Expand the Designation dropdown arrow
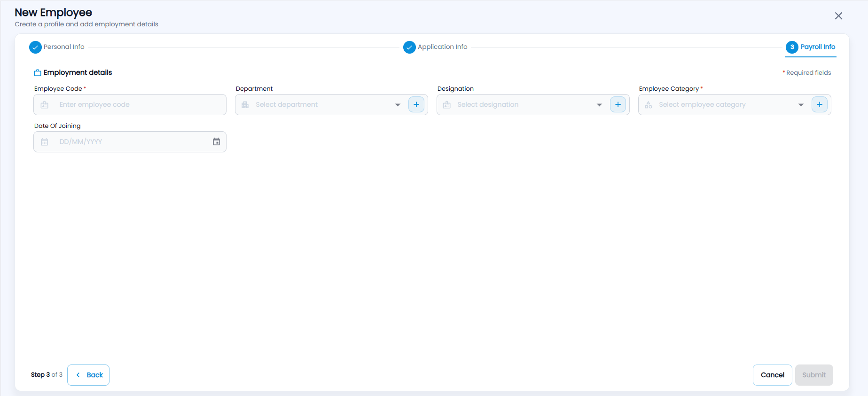 599,105
